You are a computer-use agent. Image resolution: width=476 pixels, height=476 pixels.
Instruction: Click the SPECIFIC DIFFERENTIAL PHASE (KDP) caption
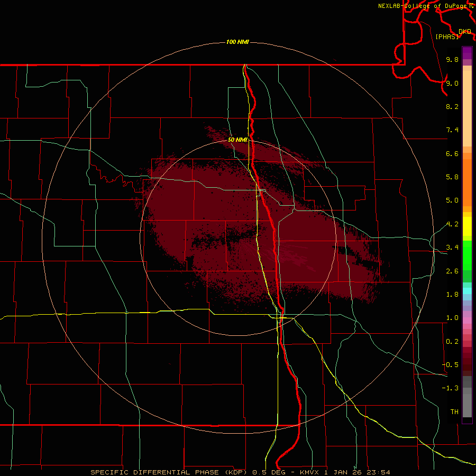click(170, 472)
